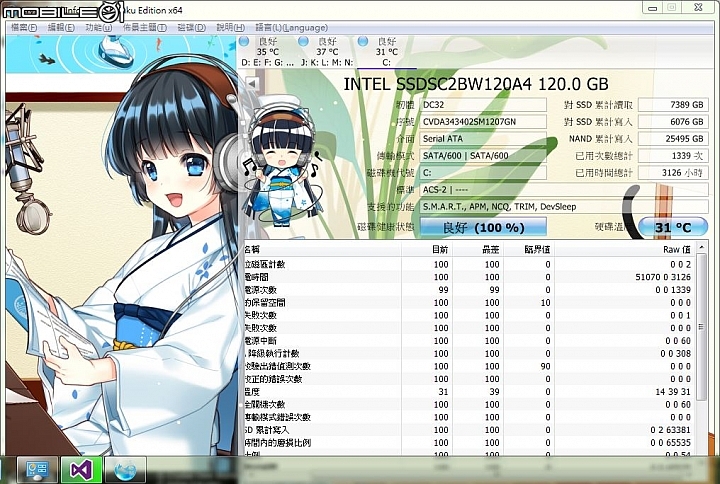Select SMART row with raw value 0 0 1339
Screen dimensions: 720x484
(x=469, y=290)
